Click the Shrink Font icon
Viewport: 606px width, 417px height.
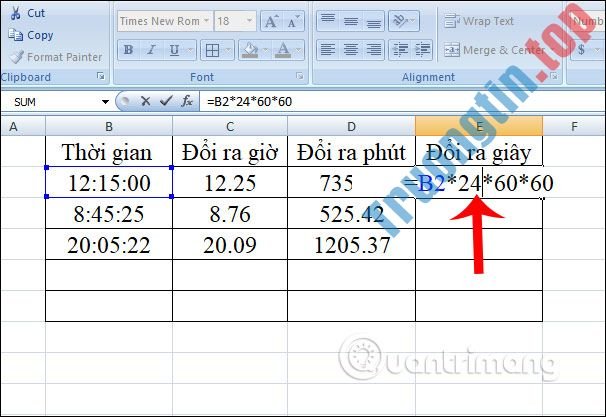pyautogui.click(x=293, y=21)
